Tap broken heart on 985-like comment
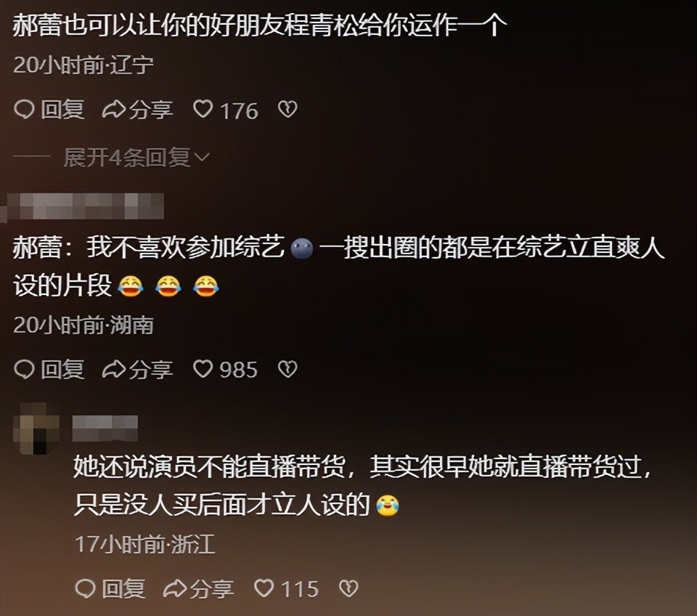This screenshot has width=697, height=616. pyautogui.click(x=288, y=369)
